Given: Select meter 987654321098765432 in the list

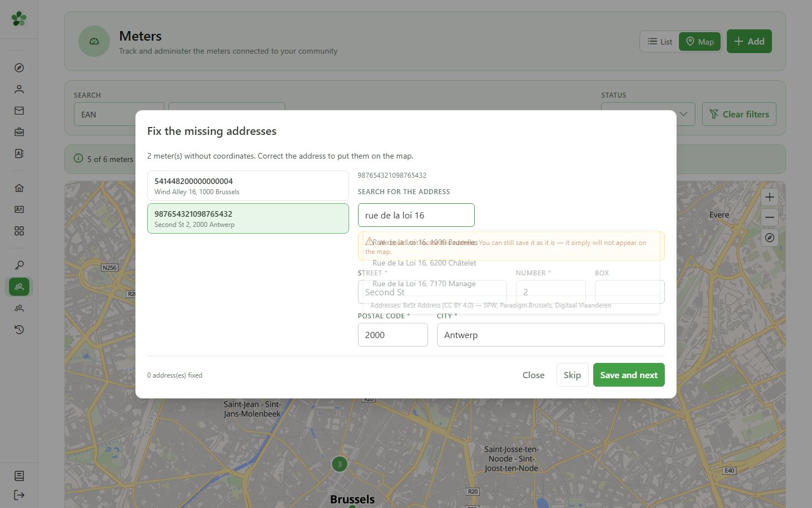Looking at the screenshot, I should pos(248,218).
